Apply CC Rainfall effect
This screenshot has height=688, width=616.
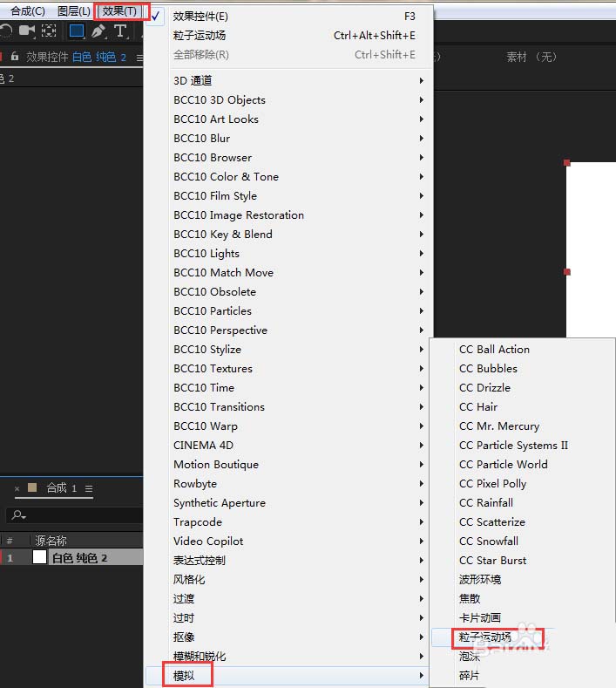(523, 503)
